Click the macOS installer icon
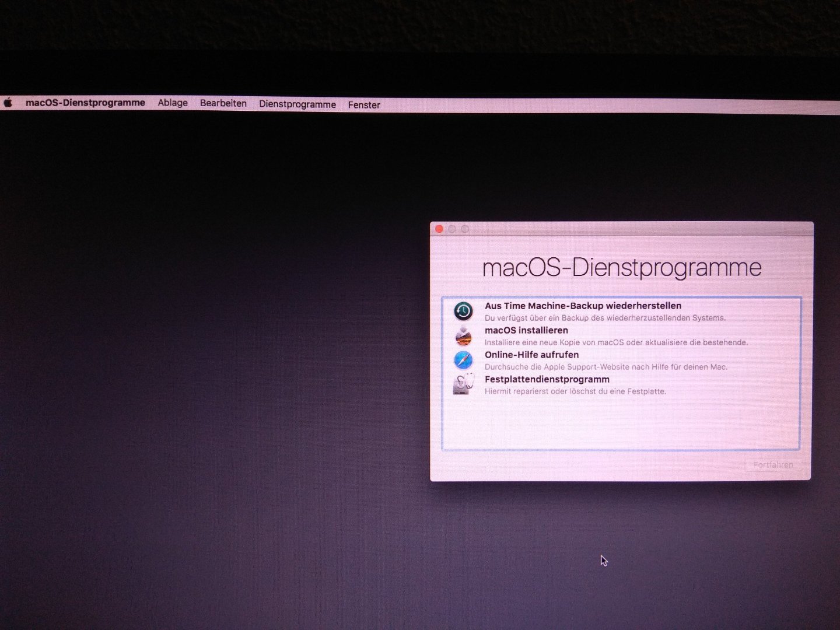 click(463, 336)
